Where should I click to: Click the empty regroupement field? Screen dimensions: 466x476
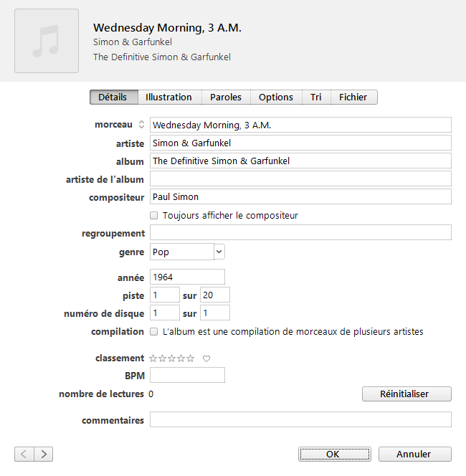[x=300, y=232]
